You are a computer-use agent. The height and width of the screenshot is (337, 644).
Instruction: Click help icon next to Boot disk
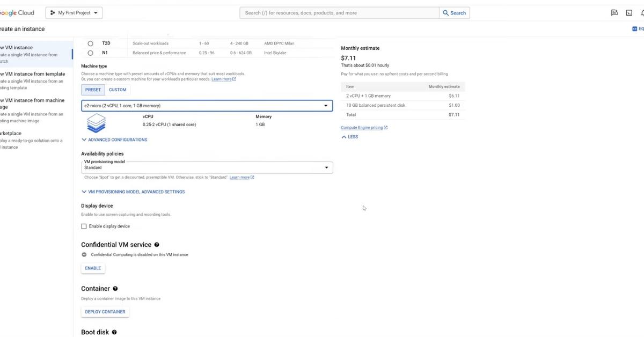[114, 332]
